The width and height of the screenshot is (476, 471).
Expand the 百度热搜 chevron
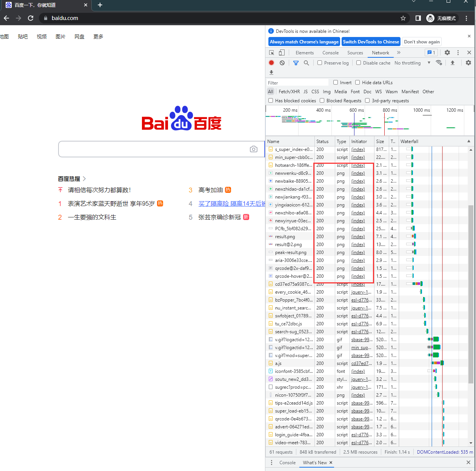coord(84,179)
